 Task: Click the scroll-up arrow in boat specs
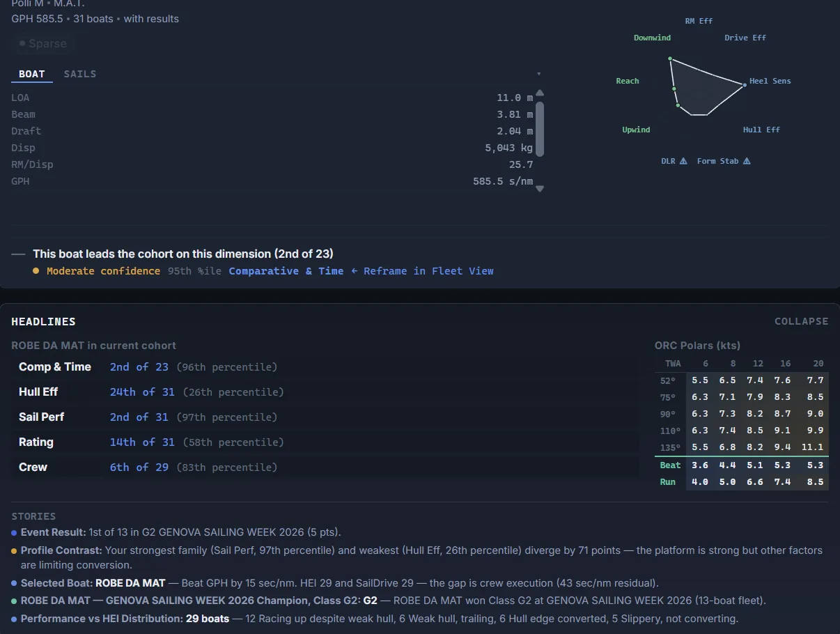point(539,93)
